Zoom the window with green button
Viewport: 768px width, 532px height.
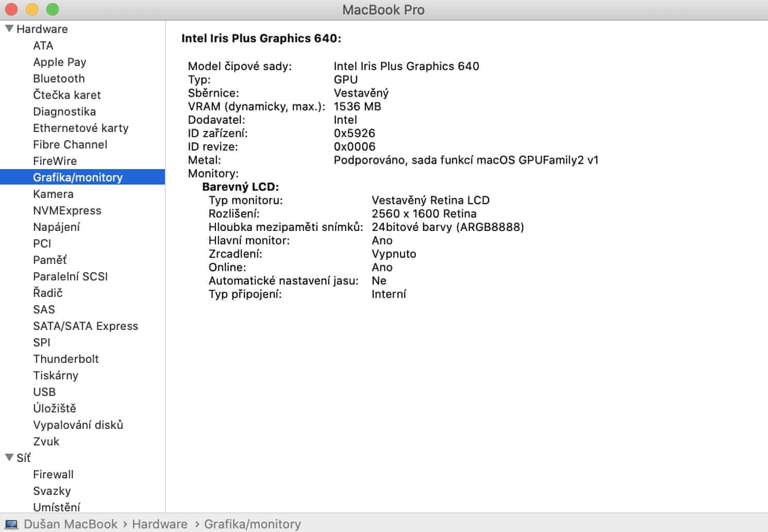(53, 9)
